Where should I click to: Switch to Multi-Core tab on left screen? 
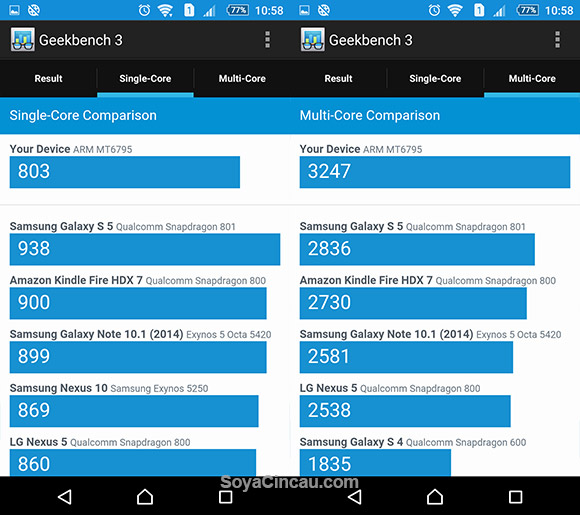pos(242,78)
